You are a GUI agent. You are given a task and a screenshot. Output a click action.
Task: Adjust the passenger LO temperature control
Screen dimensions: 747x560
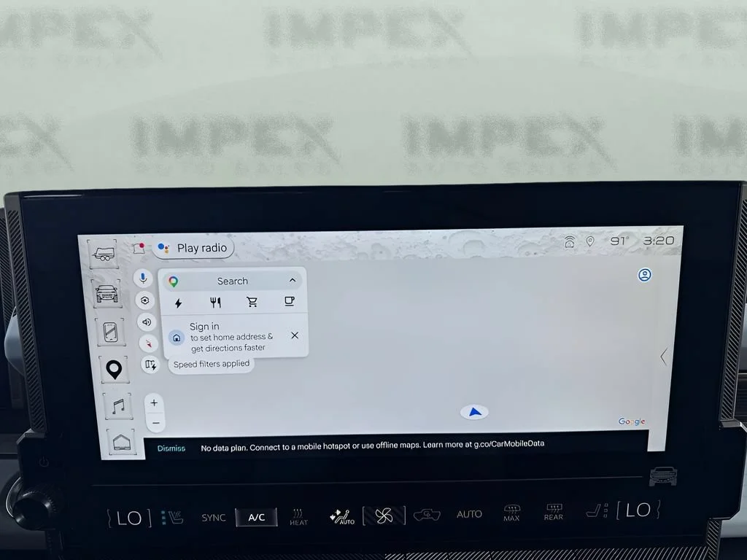pos(638,510)
